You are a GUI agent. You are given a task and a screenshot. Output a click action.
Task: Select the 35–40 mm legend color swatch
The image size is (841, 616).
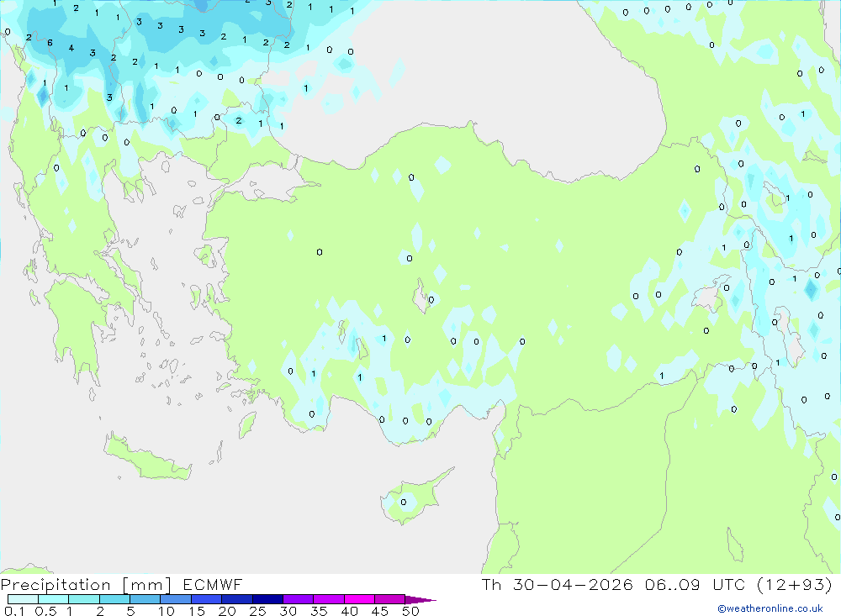329,599
